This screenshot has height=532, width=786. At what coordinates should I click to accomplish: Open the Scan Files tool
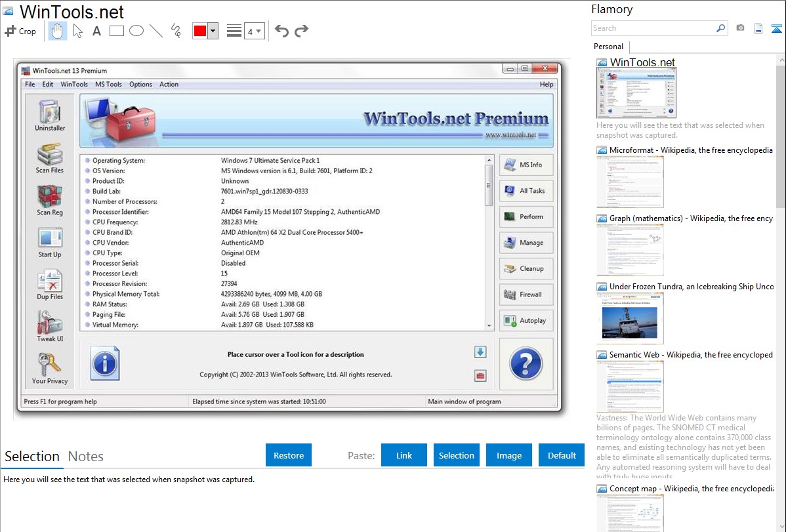[50, 158]
